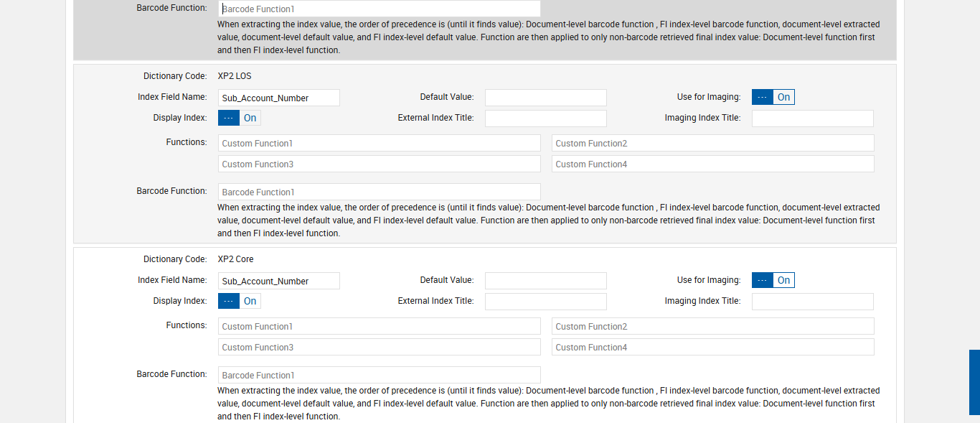The width and height of the screenshot is (980, 423).
Task: Toggle Use for Imaging in XP2 LOS section
Action: point(773,97)
